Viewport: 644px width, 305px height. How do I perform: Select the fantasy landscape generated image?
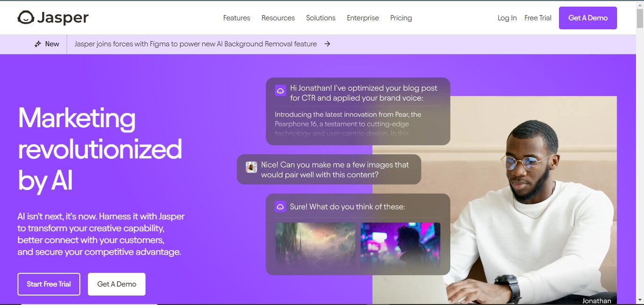[x=315, y=245]
